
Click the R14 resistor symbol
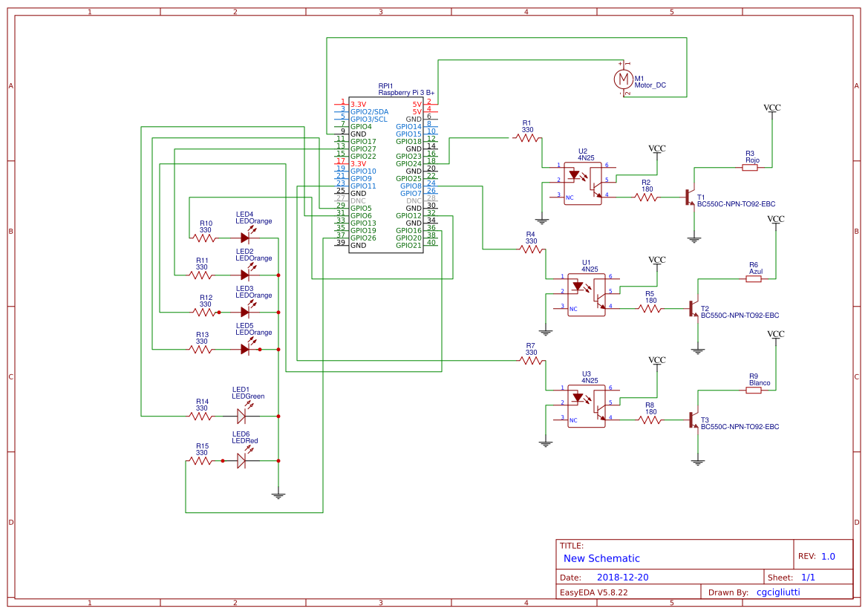coord(201,416)
